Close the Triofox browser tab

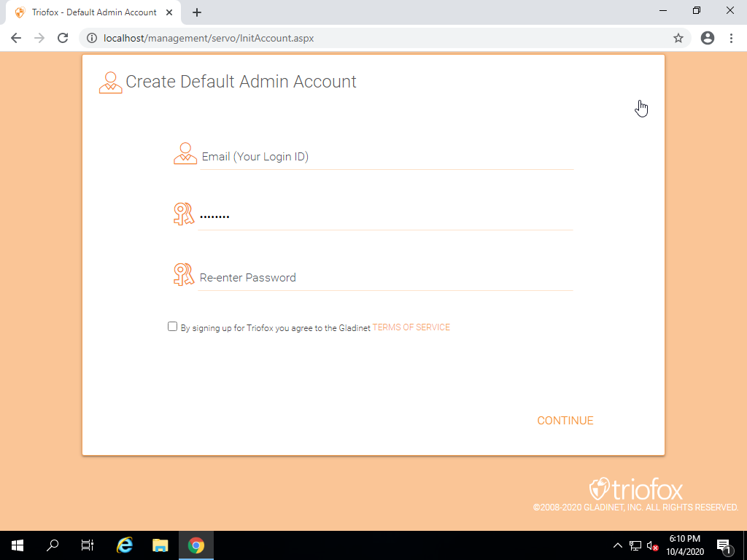point(169,12)
